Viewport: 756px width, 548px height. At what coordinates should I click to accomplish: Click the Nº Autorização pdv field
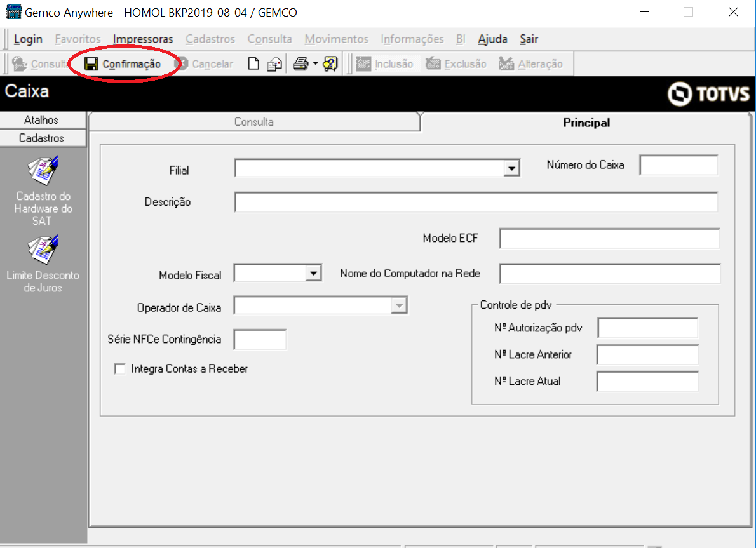coord(647,328)
